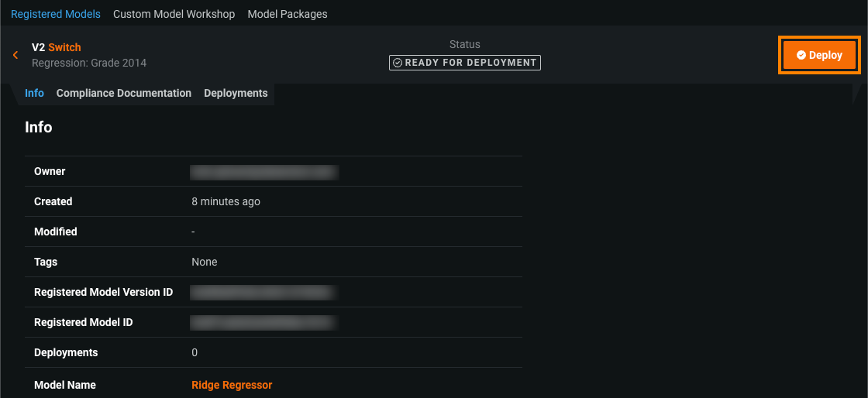
Task: Show the Deployments tab
Action: click(x=236, y=93)
